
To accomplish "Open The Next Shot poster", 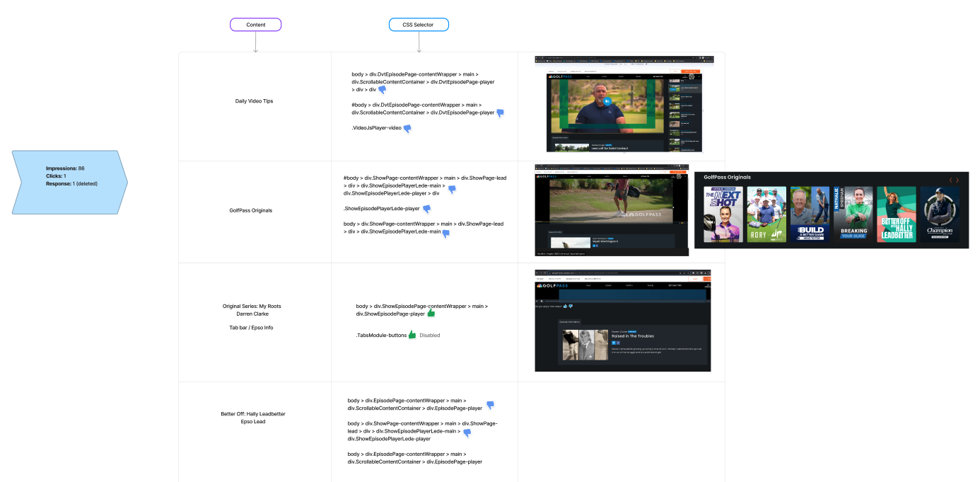I will coord(723,214).
